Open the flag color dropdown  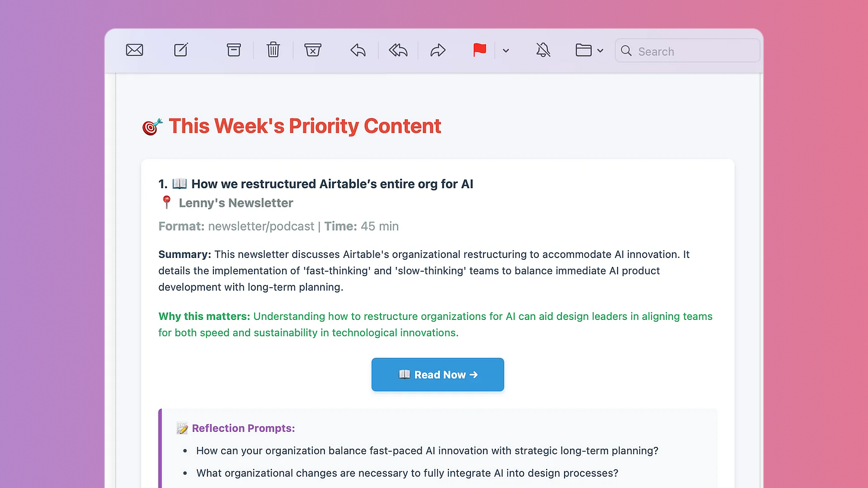coord(506,51)
